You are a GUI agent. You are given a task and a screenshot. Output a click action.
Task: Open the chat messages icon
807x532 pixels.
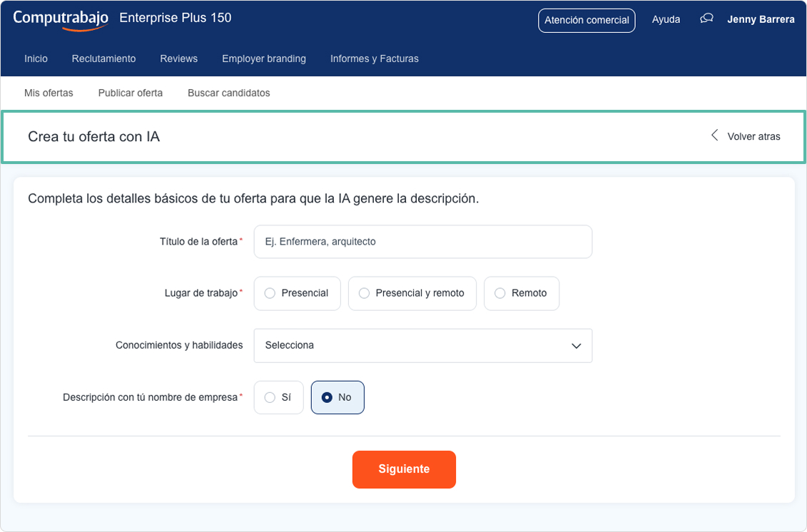click(x=706, y=19)
